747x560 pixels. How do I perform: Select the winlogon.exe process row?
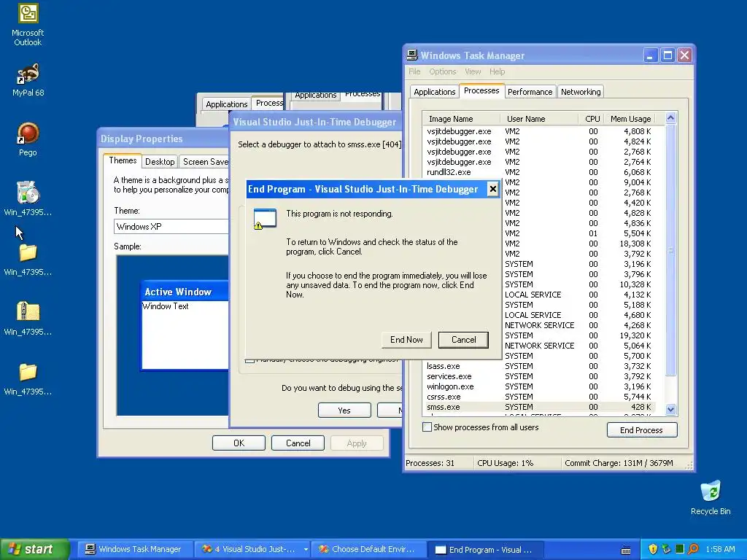click(539, 386)
